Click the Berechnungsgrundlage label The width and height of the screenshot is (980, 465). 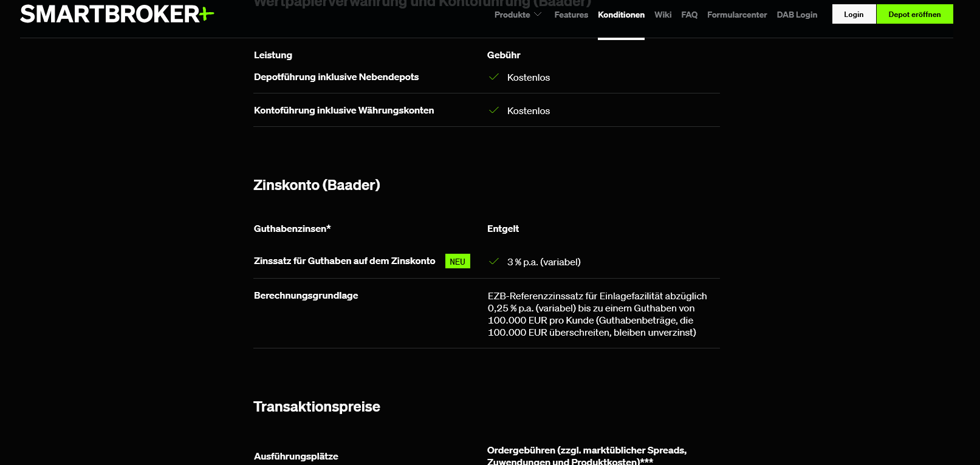click(306, 296)
